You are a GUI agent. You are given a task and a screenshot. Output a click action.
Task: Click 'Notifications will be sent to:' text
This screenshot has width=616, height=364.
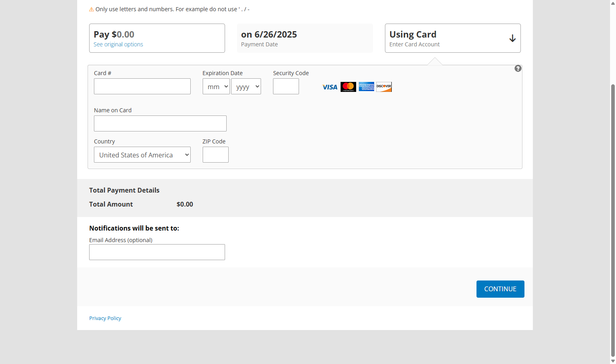point(134,228)
